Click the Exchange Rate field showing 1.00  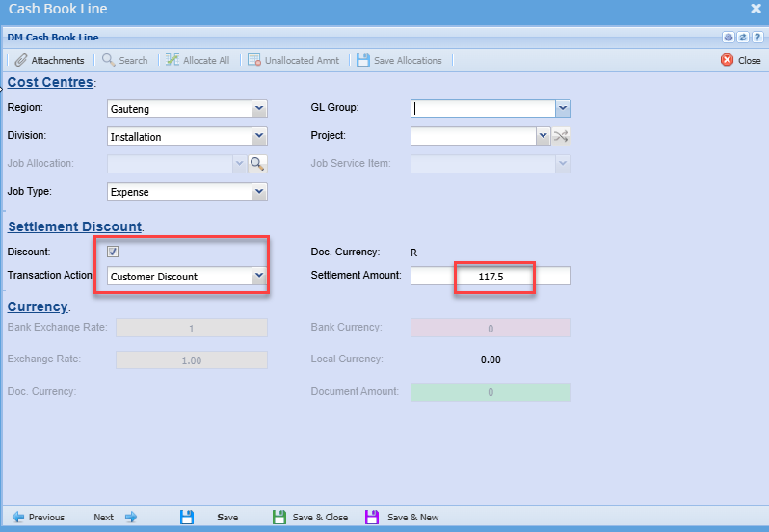(192, 359)
